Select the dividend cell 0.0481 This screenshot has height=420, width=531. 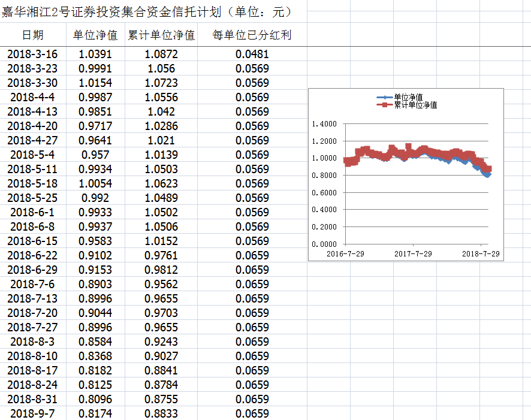(x=252, y=54)
